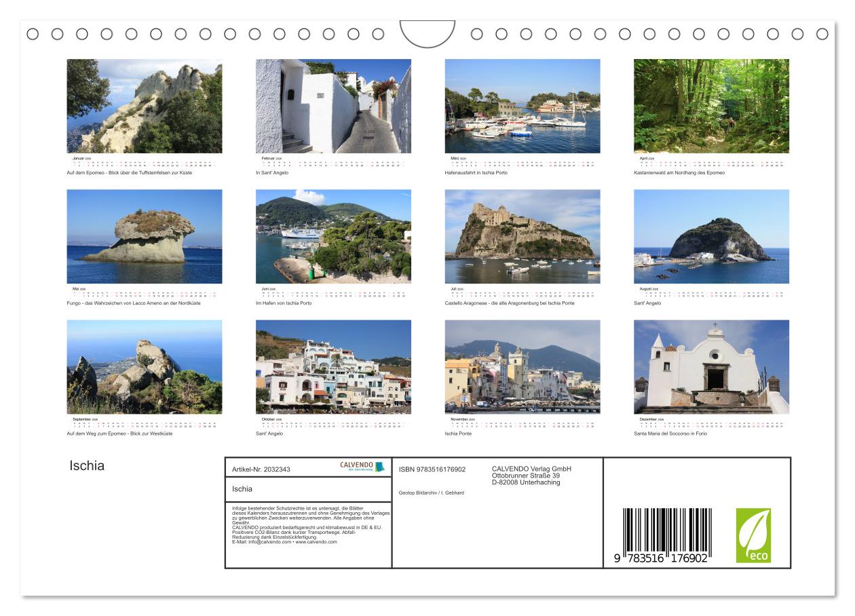
Task: Click the Artikel-Nr. 2032343 text
Action: pyautogui.click(x=261, y=469)
